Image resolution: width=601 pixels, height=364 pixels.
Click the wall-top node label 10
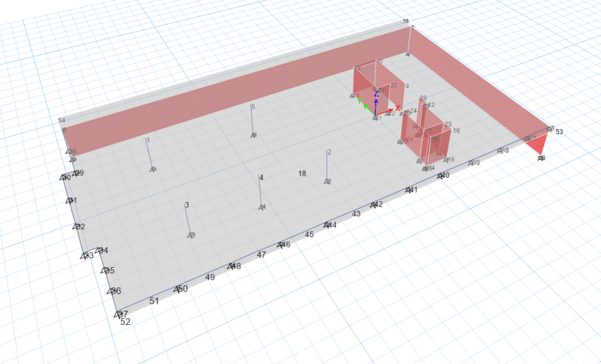[380, 62]
